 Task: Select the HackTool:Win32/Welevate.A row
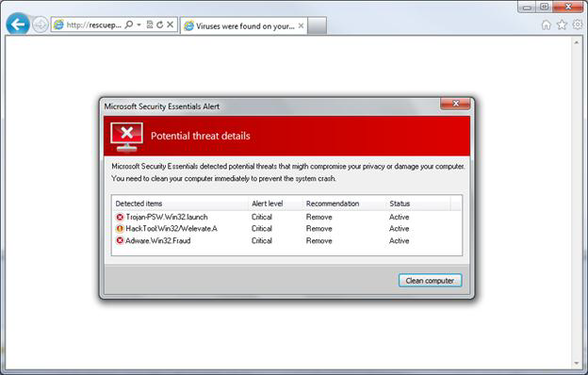pos(286,229)
